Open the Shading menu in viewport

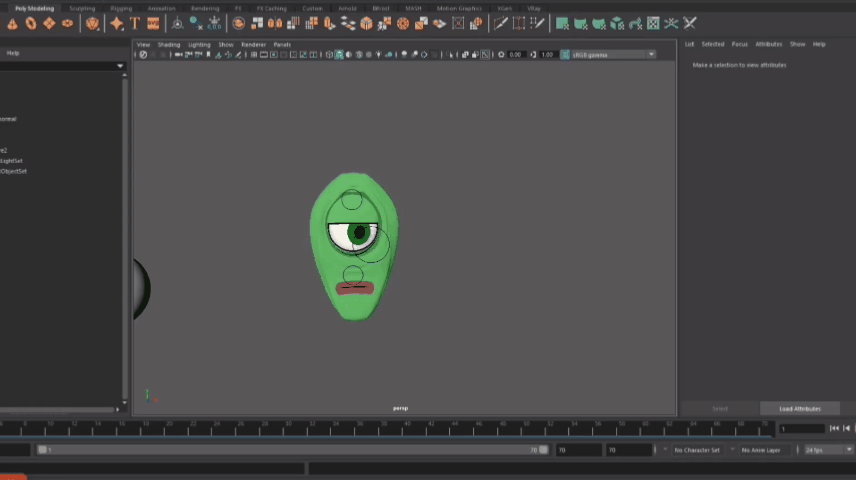pyautogui.click(x=169, y=44)
